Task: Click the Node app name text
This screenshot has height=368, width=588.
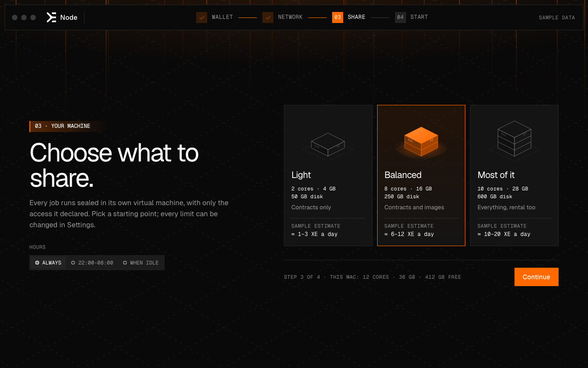Action: coord(69,17)
